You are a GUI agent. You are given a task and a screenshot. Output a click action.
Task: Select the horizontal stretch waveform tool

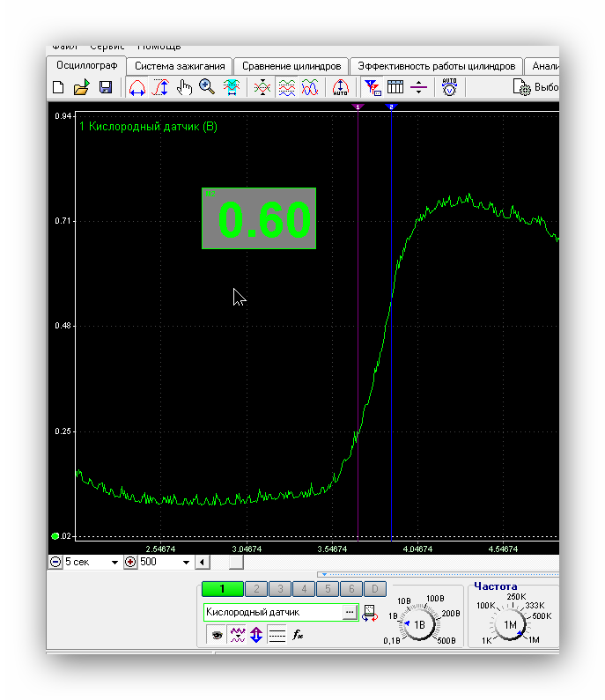137,87
